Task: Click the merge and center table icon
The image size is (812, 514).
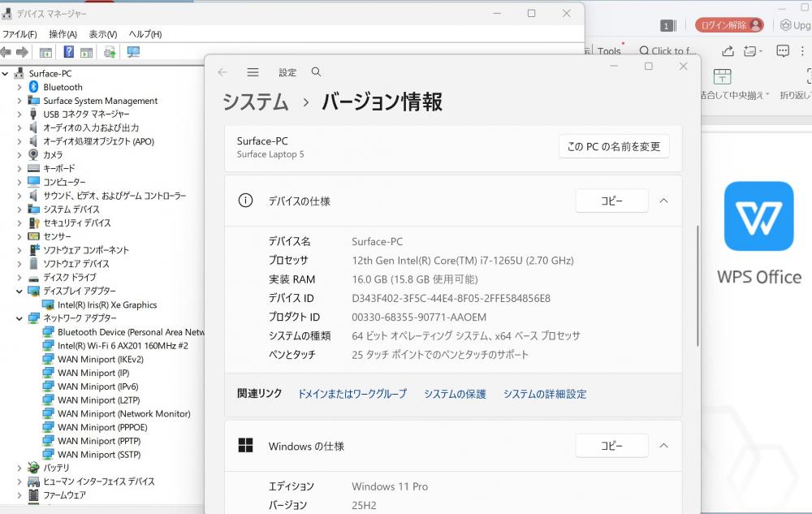Action: (x=722, y=77)
